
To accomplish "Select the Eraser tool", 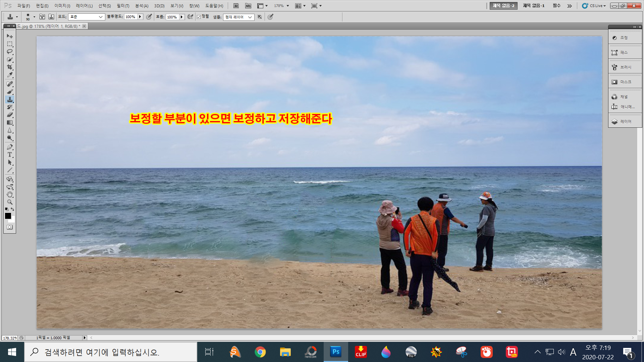I will coord(10,115).
